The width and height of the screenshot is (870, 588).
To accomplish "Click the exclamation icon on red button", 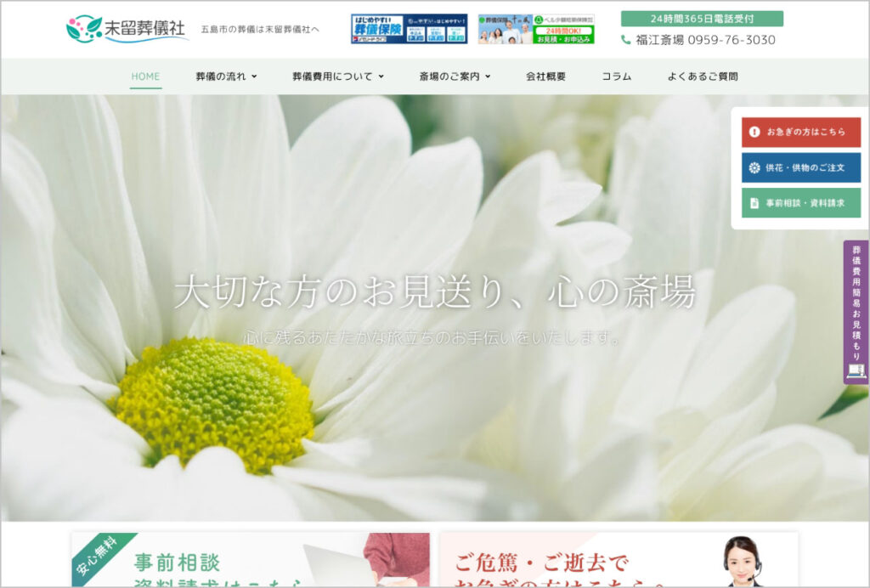I will pyautogui.click(x=754, y=133).
